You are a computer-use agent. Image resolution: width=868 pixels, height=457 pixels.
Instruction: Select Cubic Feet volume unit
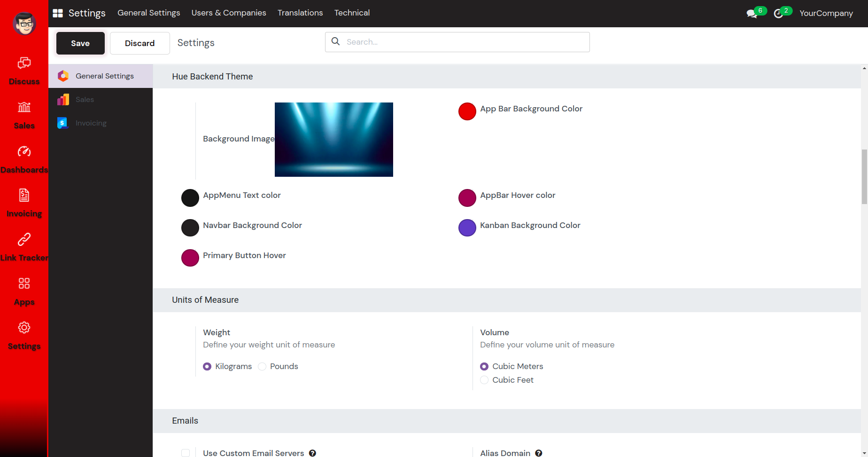pyautogui.click(x=484, y=380)
